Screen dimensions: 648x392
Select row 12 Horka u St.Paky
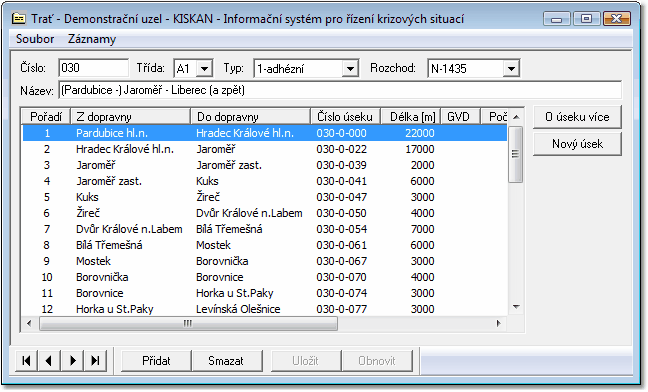coord(264,309)
